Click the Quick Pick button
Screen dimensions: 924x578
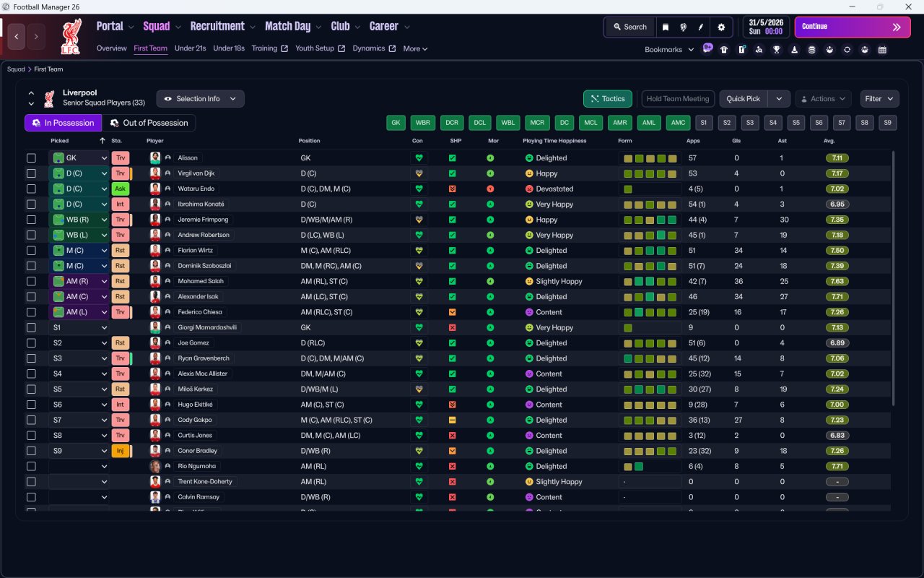[744, 99]
